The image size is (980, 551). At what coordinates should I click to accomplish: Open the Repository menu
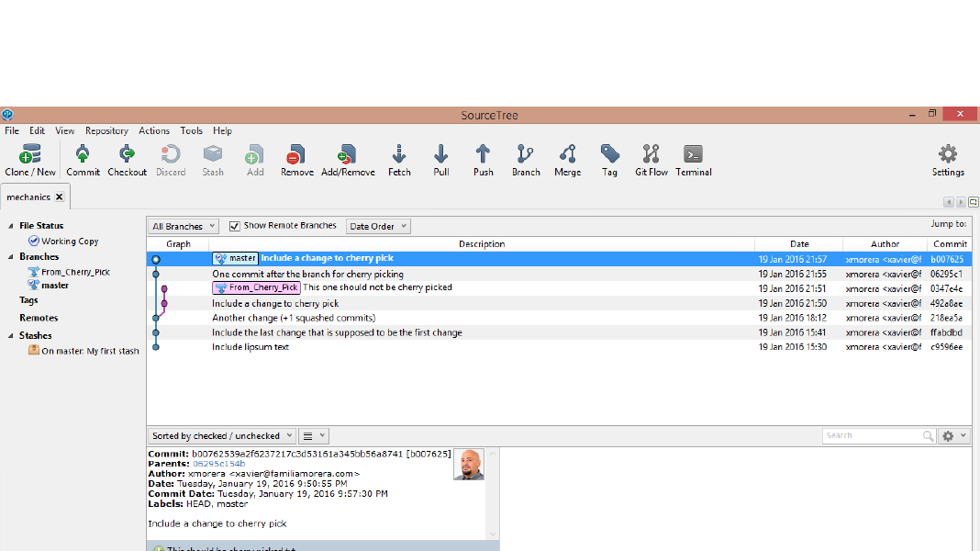pyautogui.click(x=106, y=130)
